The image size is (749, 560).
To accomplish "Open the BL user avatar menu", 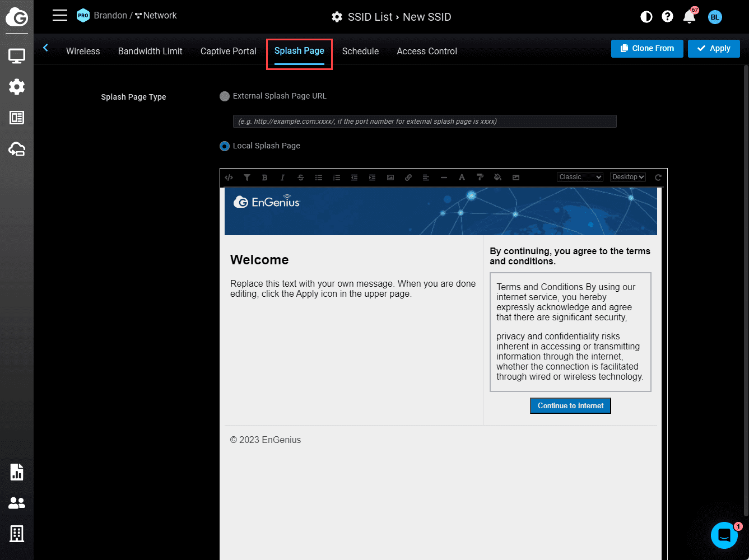I will pos(715,17).
